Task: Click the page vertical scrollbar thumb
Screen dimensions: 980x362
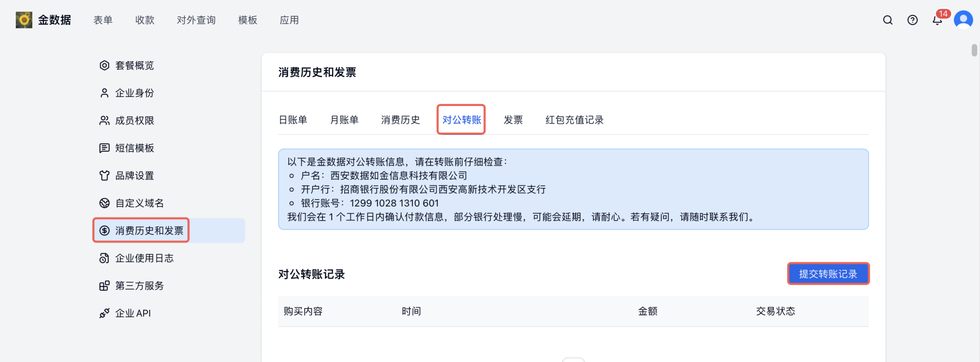Action: [974, 50]
